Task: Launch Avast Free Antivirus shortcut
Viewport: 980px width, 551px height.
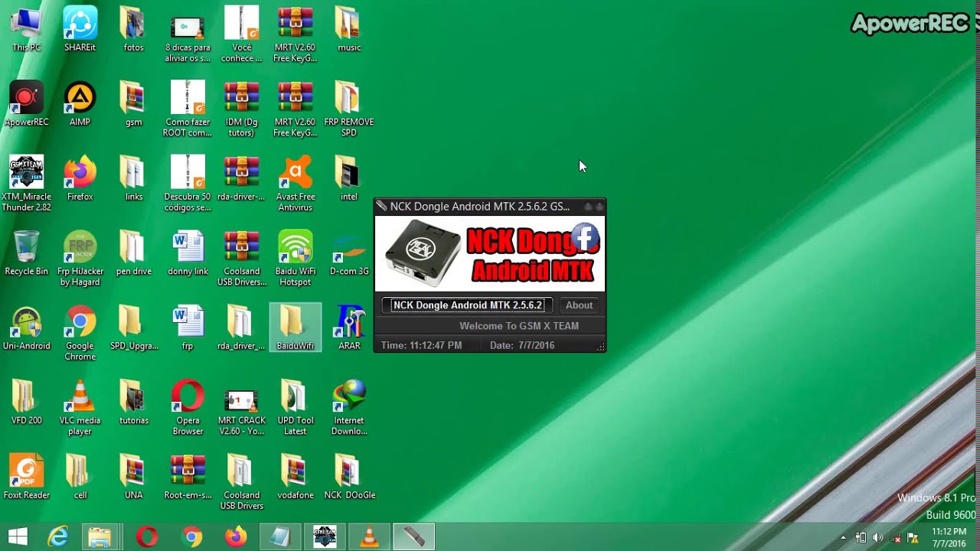Action: (x=295, y=184)
